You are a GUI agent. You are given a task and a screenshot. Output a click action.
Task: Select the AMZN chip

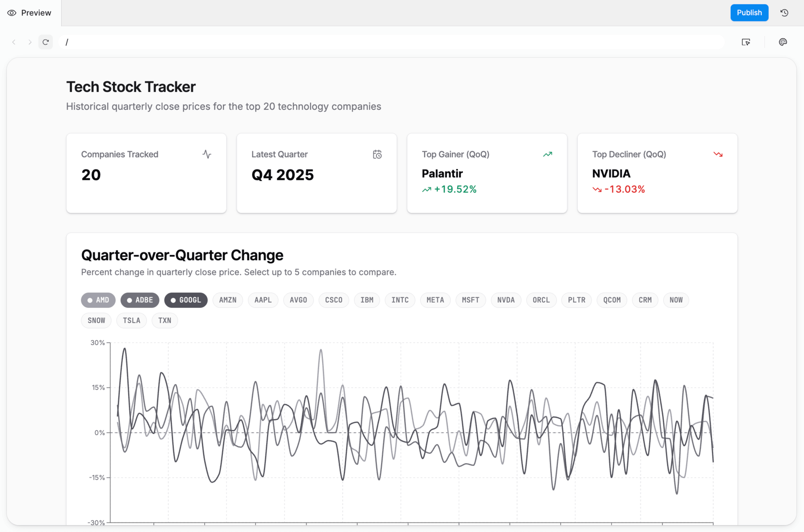pos(228,300)
